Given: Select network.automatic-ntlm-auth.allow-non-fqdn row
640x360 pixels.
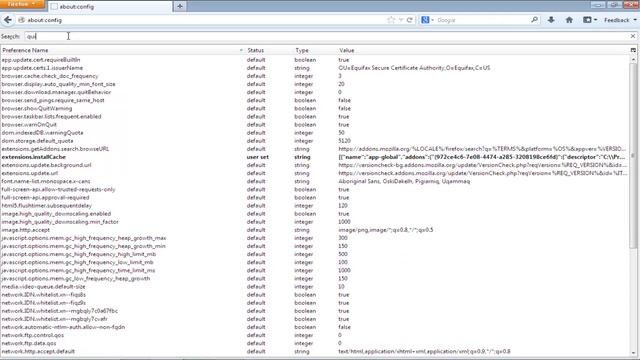Looking at the screenshot, I should coord(315,327).
